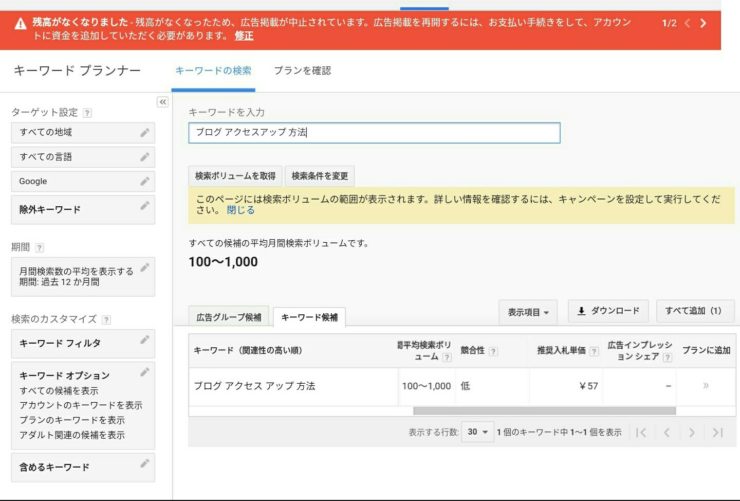Open the 表示項目 dropdown
Screen dimensions: 740x501
click(529, 312)
